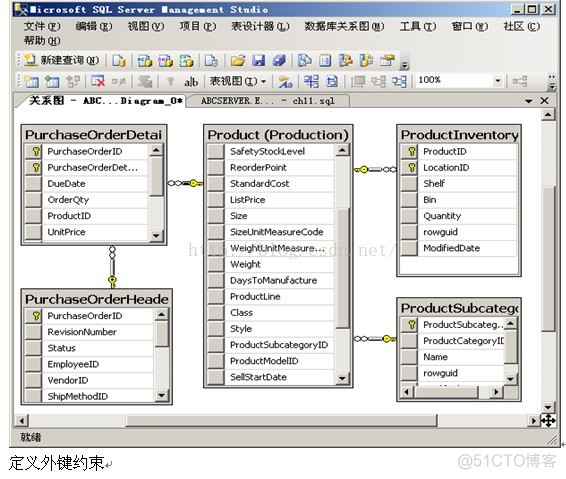Screen dimensions: 566x479
Task: Open Object Explorer from toolbar icon
Action: pos(346,60)
